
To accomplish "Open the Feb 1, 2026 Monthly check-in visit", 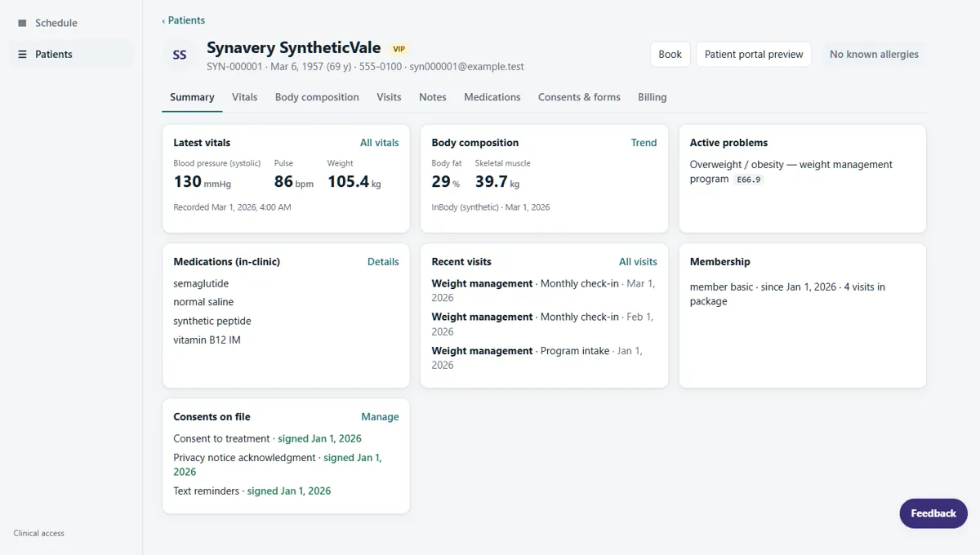I will [544, 324].
